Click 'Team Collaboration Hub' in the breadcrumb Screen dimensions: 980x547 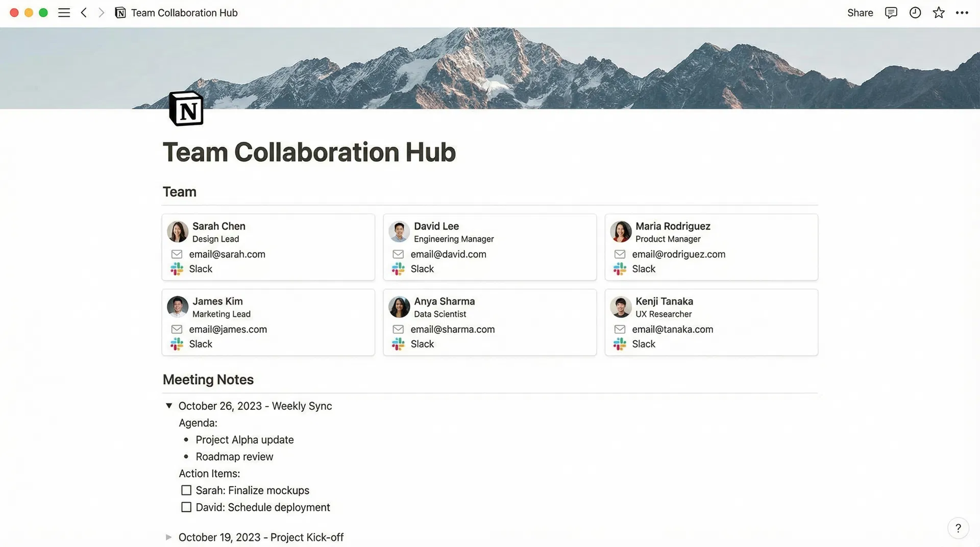pos(183,12)
